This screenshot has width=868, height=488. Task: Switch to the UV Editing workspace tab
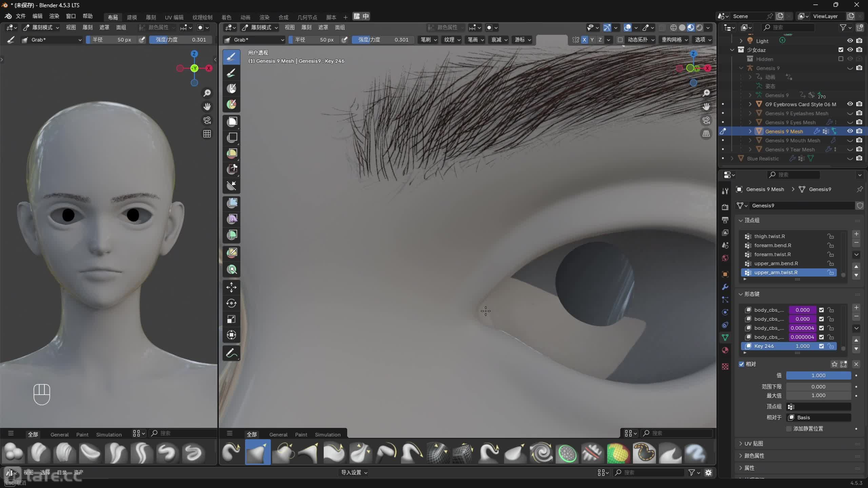pos(174,17)
